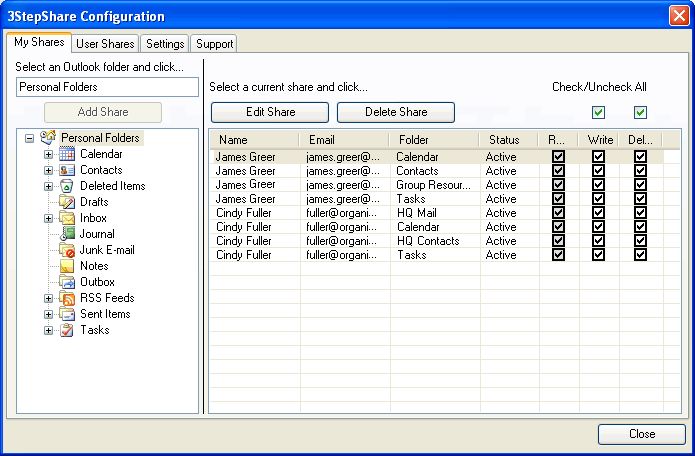The height and width of the screenshot is (456, 695).
Task: Select the Notes folder label
Action: [94, 266]
